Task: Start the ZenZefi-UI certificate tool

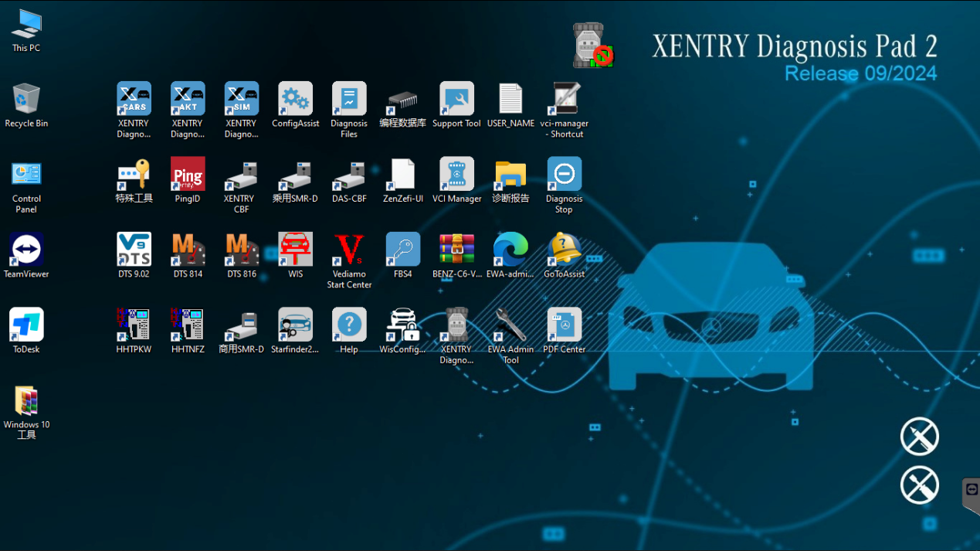Action: pos(402,174)
